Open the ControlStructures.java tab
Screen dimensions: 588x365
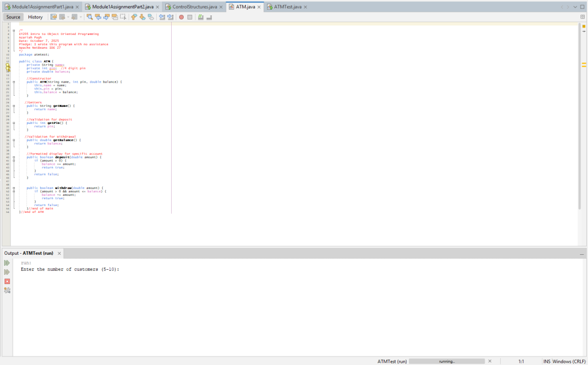click(x=194, y=7)
